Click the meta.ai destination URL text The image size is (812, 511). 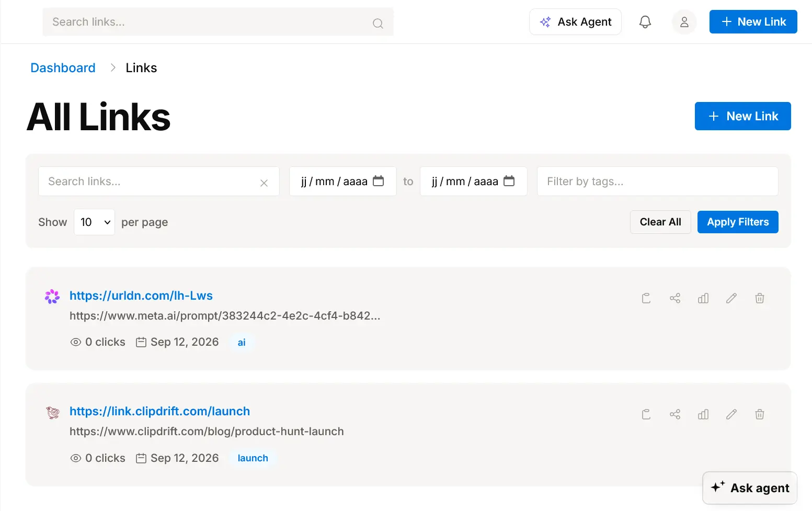point(225,316)
